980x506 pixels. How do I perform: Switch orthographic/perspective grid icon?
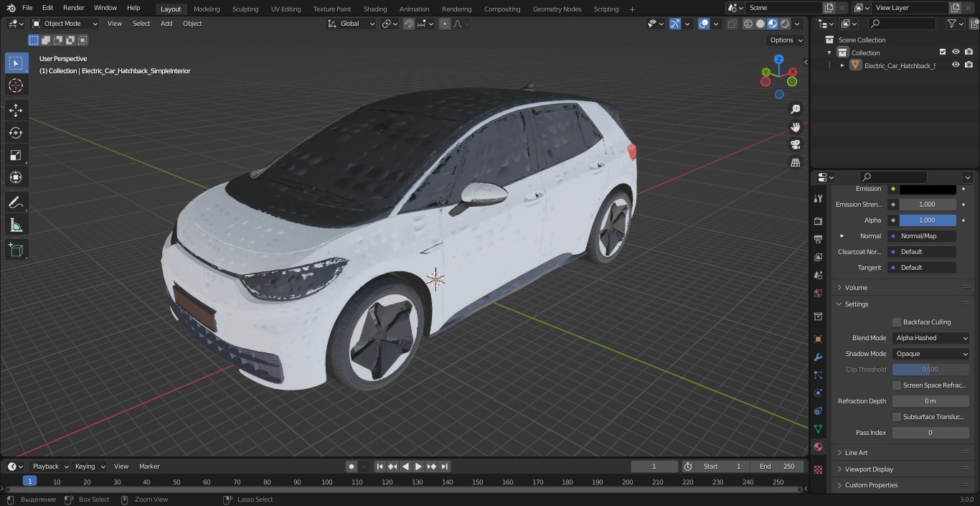point(795,163)
